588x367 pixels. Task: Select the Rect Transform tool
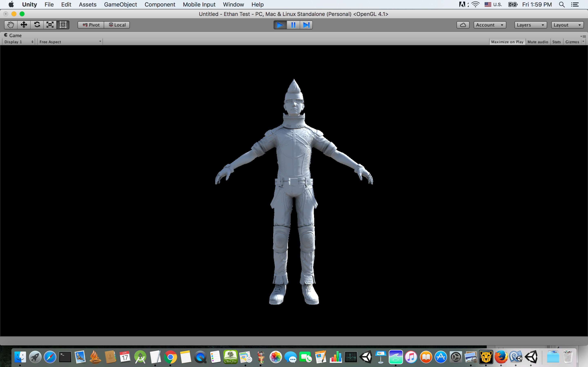point(63,24)
